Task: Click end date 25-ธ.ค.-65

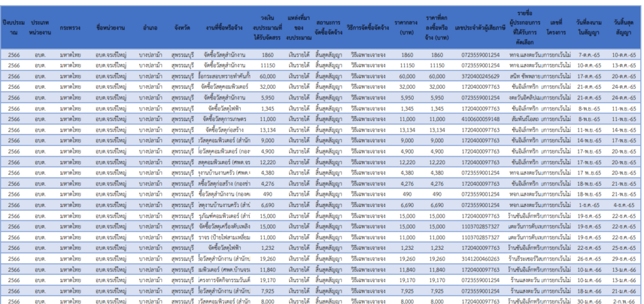Action: (x=624, y=248)
